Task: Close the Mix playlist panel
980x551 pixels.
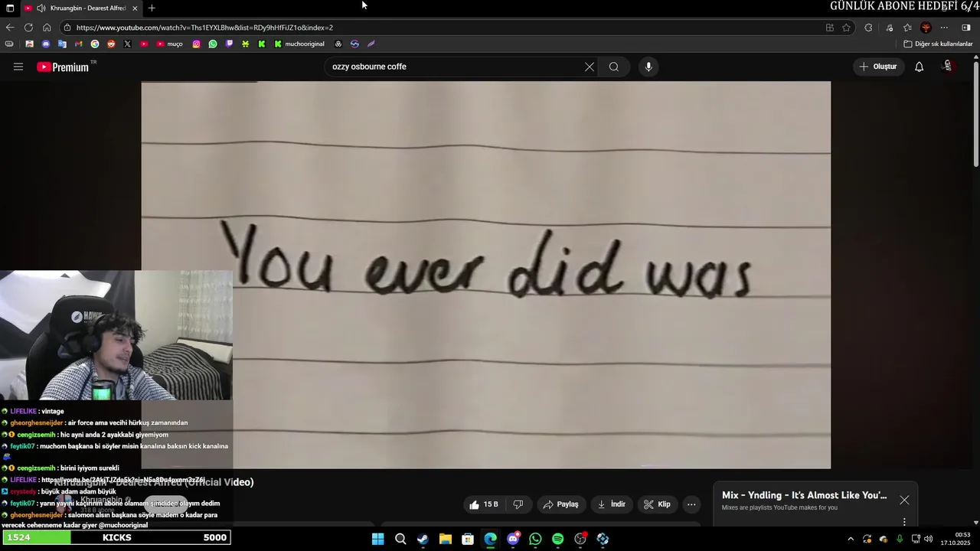Action: pyautogui.click(x=904, y=500)
